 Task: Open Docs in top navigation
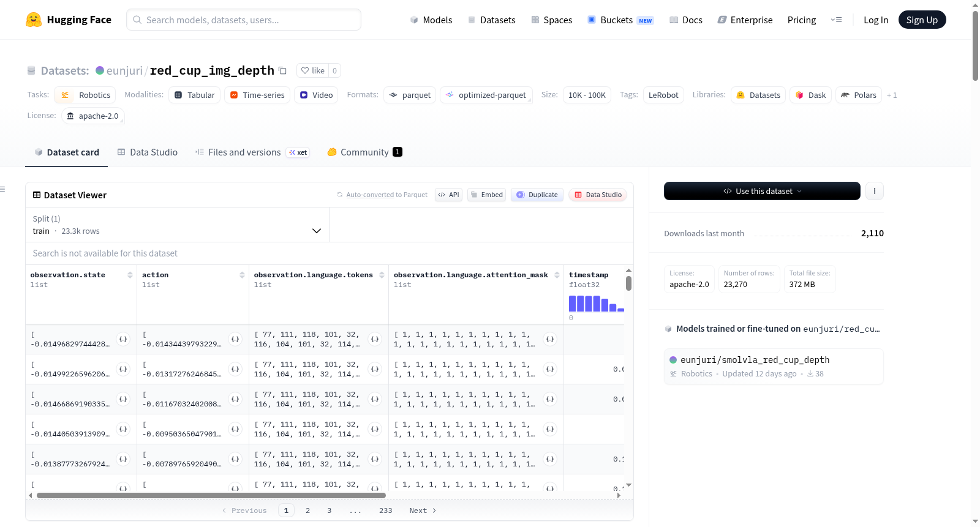tap(685, 20)
